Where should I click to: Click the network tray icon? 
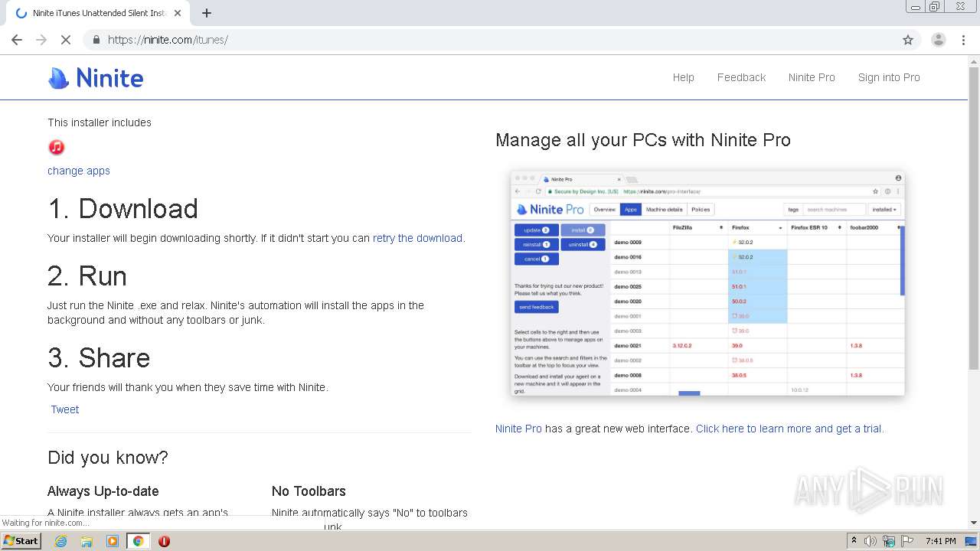(x=889, y=541)
